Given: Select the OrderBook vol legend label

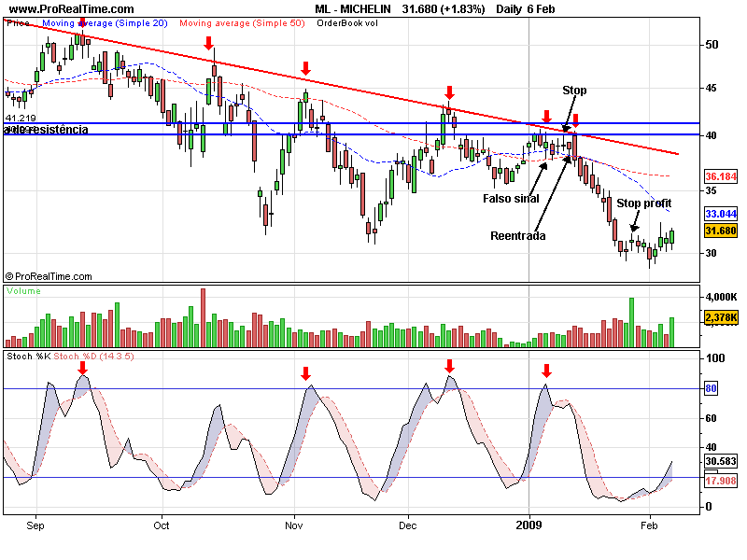Looking at the screenshot, I should 346,22.
